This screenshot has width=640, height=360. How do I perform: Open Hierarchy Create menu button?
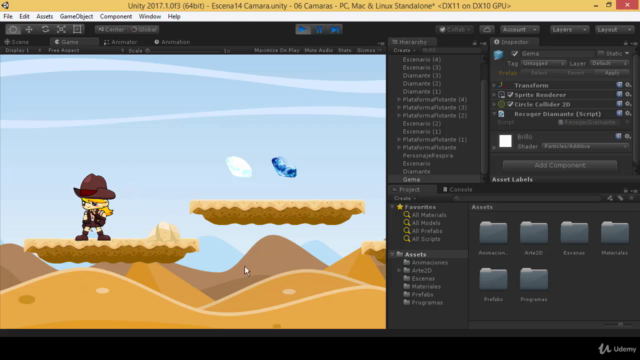click(x=404, y=50)
